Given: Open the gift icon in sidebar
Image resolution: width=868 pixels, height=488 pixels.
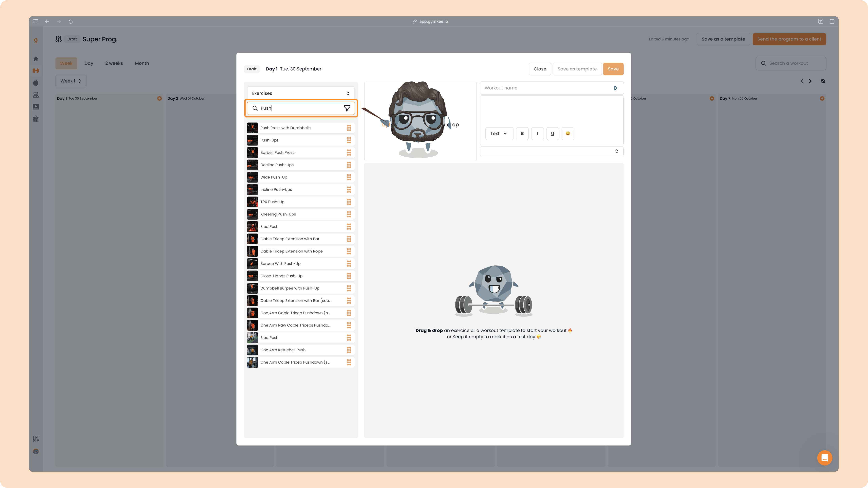Looking at the screenshot, I should pos(36,119).
